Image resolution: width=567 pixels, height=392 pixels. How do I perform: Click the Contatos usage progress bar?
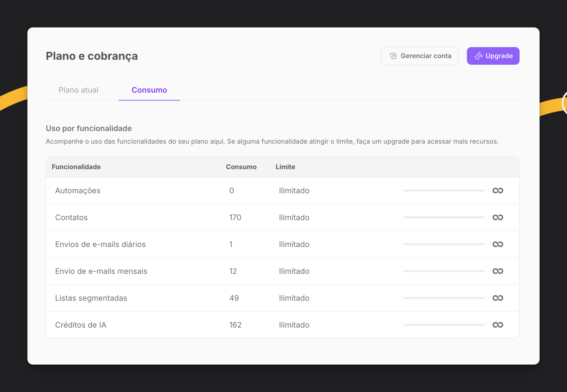click(x=444, y=217)
